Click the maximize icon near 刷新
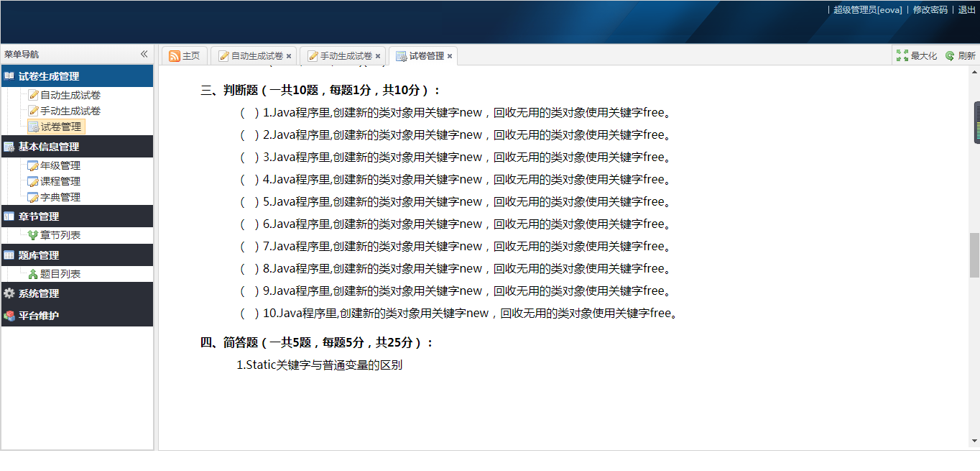 point(902,55)
